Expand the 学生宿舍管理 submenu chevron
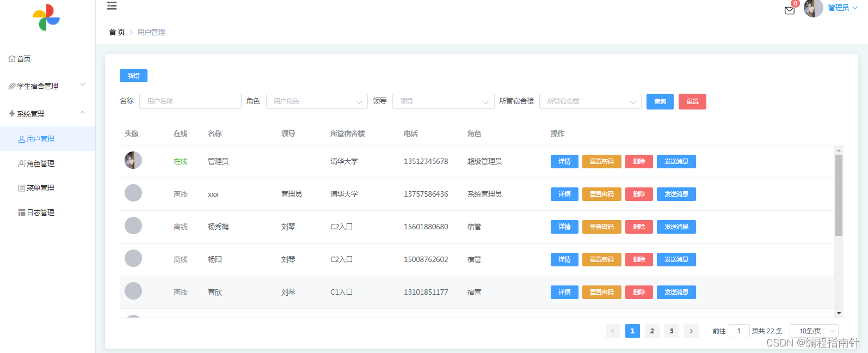 click(83, 84)
